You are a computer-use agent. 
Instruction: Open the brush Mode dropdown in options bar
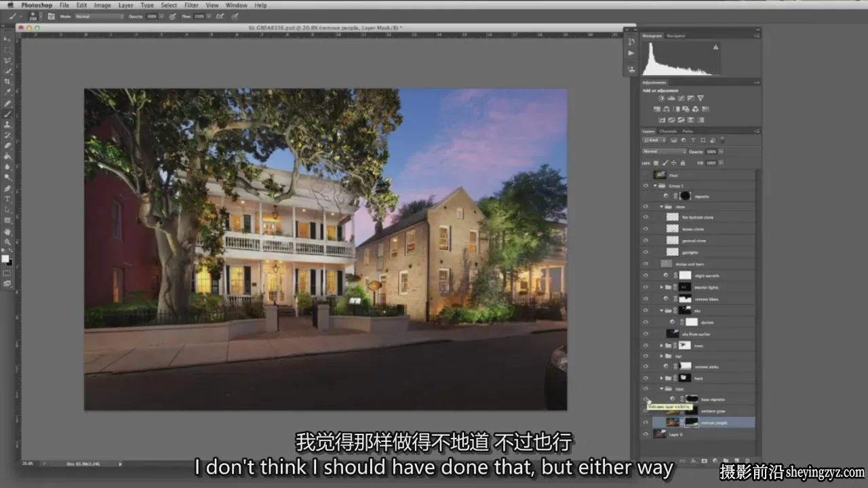tap(98, 16)
